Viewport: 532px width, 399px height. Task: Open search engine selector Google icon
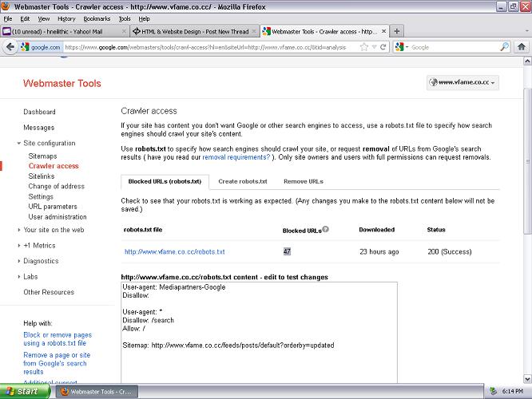399,47
